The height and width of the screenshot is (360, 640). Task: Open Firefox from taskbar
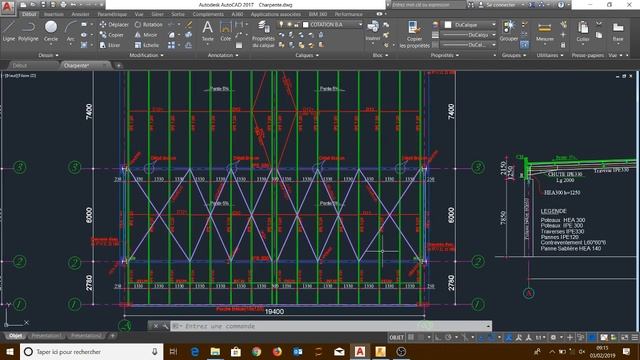pos(277,351)
